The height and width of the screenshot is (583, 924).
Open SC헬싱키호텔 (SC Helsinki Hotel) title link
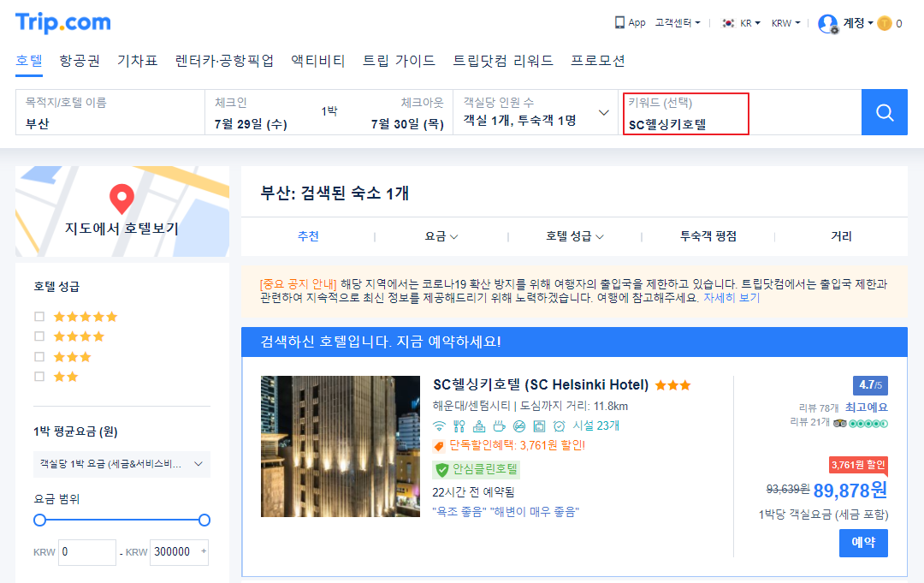tap(541, 385)
